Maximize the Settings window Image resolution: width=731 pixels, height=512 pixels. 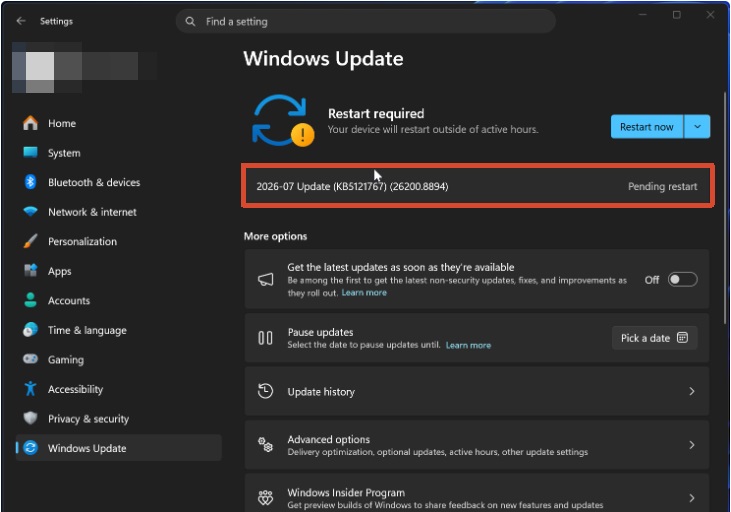tap(676, 15)
